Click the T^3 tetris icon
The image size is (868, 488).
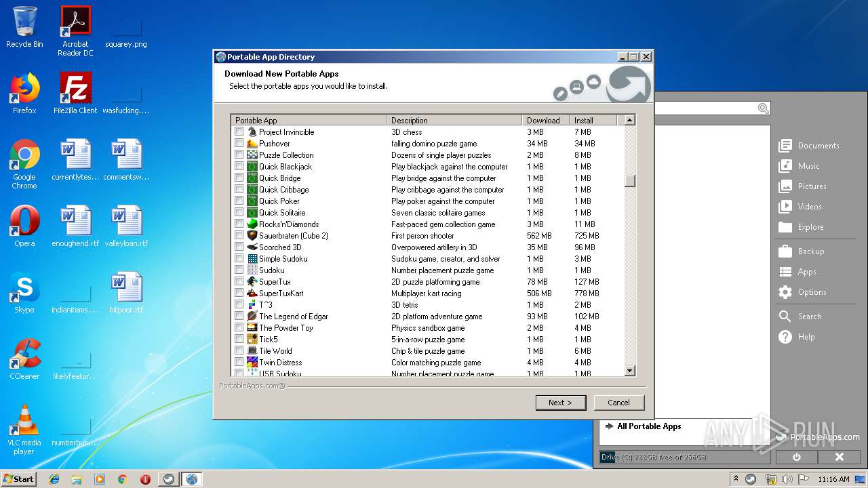click(x=252, y=305)
